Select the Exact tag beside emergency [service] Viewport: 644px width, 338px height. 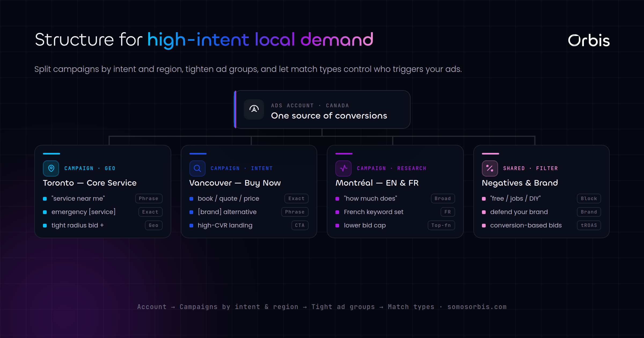pos(150,212)
